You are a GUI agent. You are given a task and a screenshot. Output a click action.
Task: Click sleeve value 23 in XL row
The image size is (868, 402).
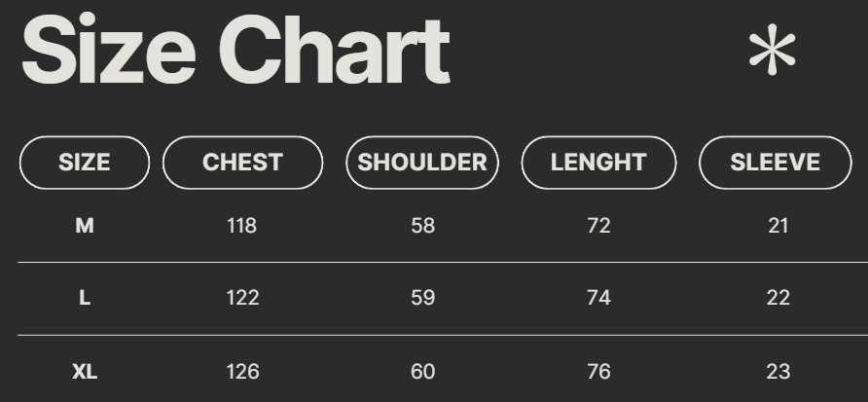[778, 371]
